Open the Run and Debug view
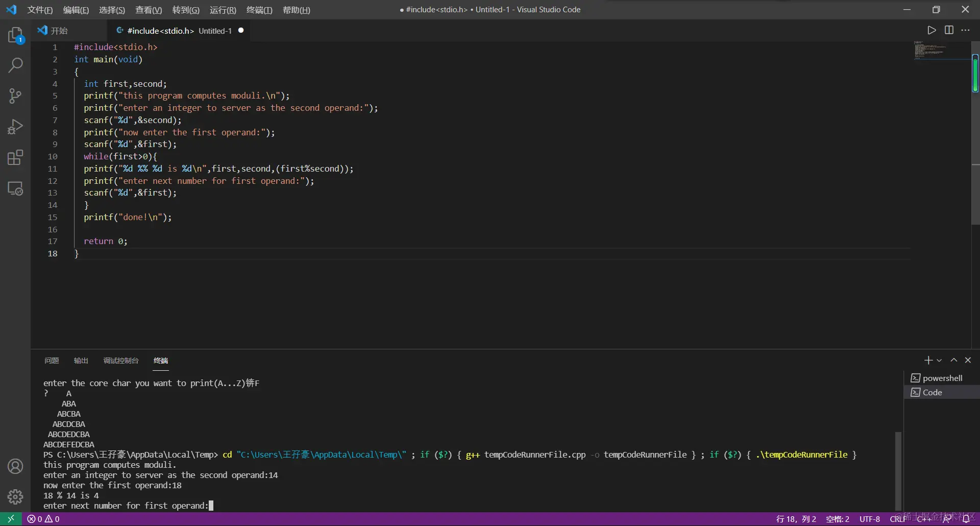 point(15,127)
